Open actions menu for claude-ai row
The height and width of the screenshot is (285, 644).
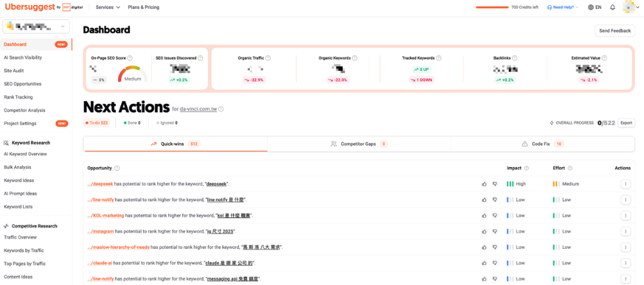coord(625,263)
